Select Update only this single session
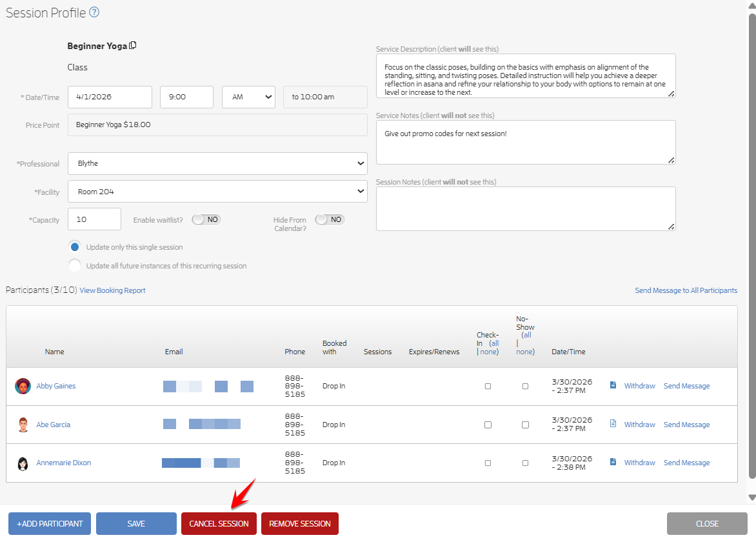This screenshot has width=756, height=542. pos(75,247)
